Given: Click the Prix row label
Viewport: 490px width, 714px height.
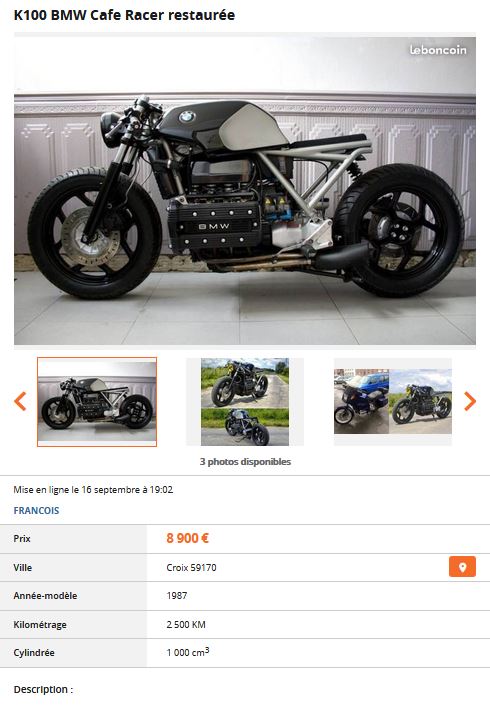Looking at the screenshot, I should point(22,538).
